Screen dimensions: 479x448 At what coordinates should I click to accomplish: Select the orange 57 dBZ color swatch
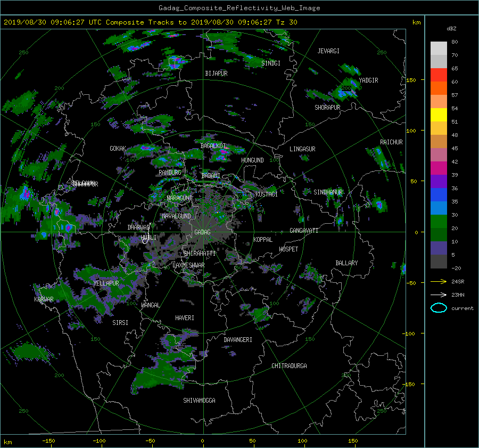[x=439, y=88]
